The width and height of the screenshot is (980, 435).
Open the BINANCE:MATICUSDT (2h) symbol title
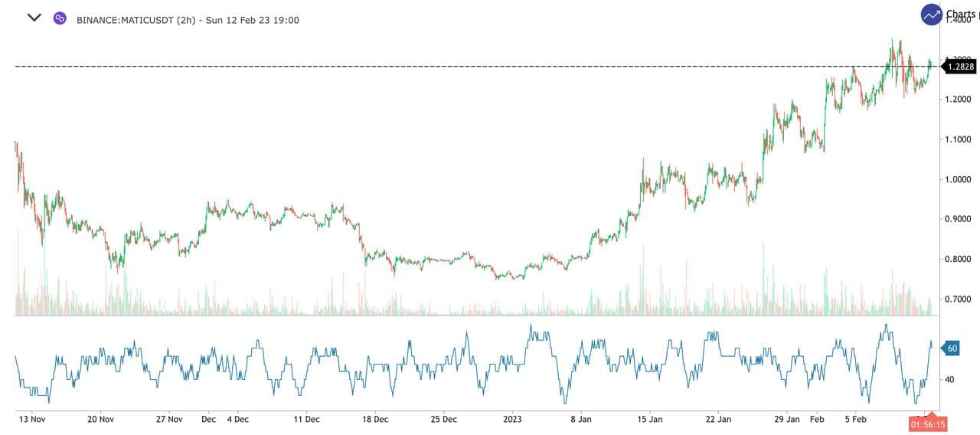(x=188, y=20)
